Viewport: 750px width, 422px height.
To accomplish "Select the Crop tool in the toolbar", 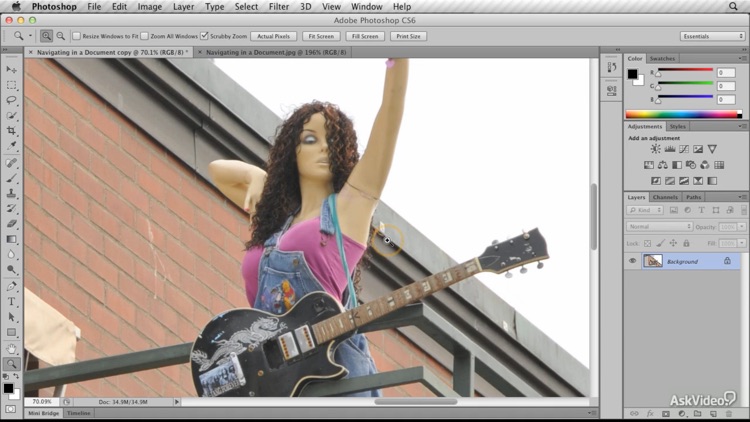I will pos(12,131).
